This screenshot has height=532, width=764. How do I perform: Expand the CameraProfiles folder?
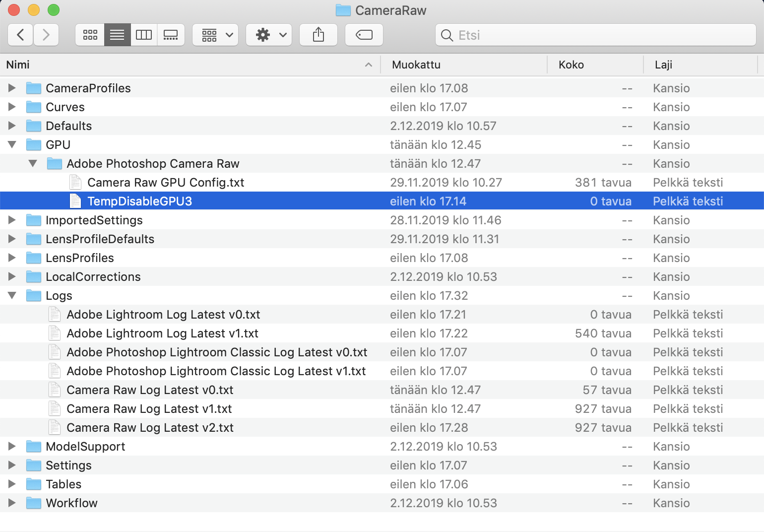click(12, 88)
